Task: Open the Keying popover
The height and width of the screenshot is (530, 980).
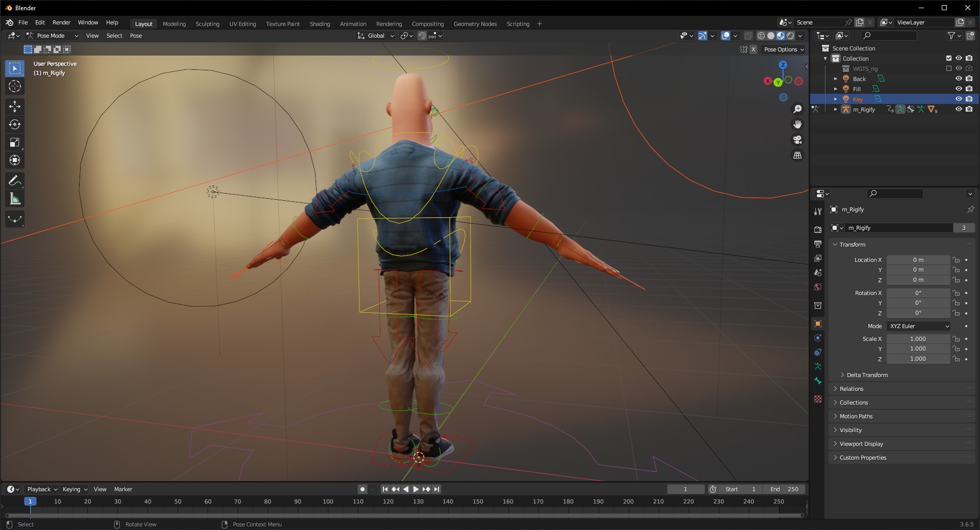Action: tap(74, 489)
